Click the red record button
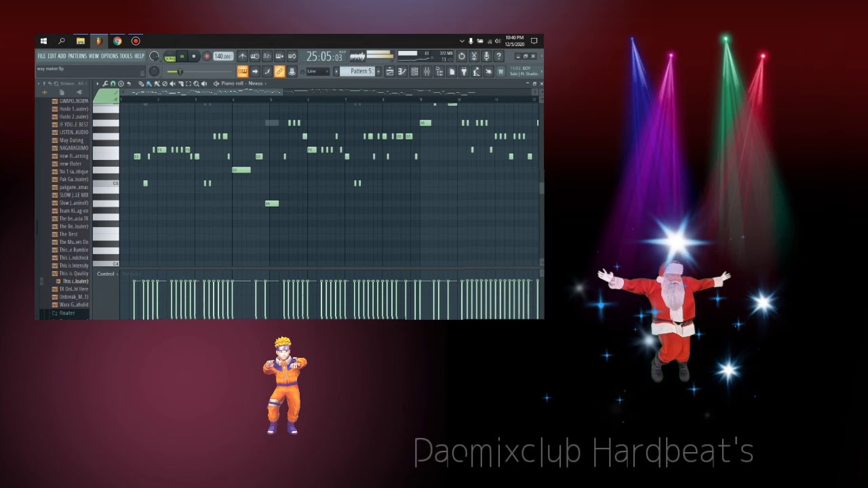 (207, 56)
